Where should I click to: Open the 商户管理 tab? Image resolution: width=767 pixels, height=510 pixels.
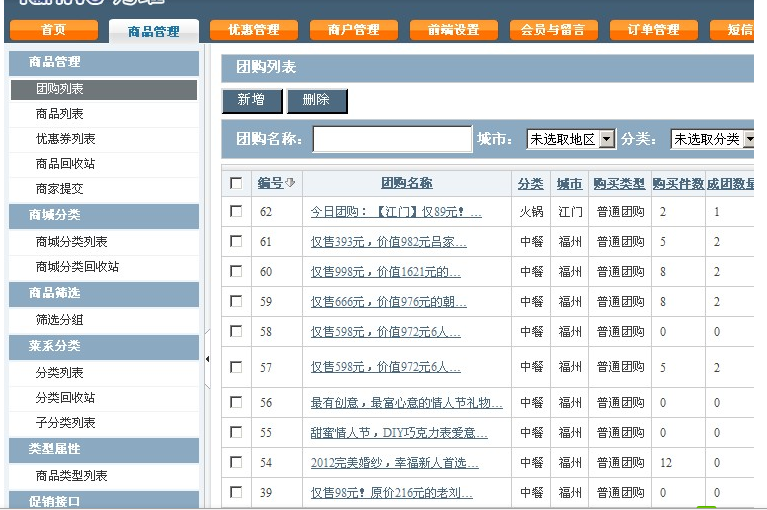[353, 30]
